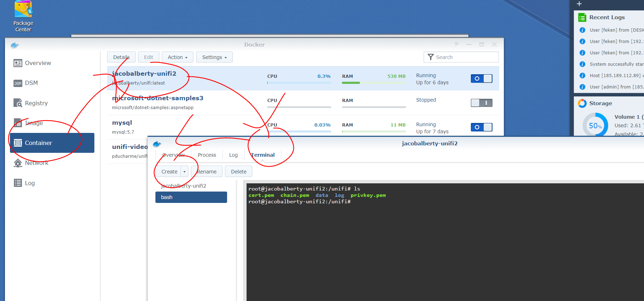Select Network in Docker sidebar
The width and height of the screenshot is (644, 301).
52,163
